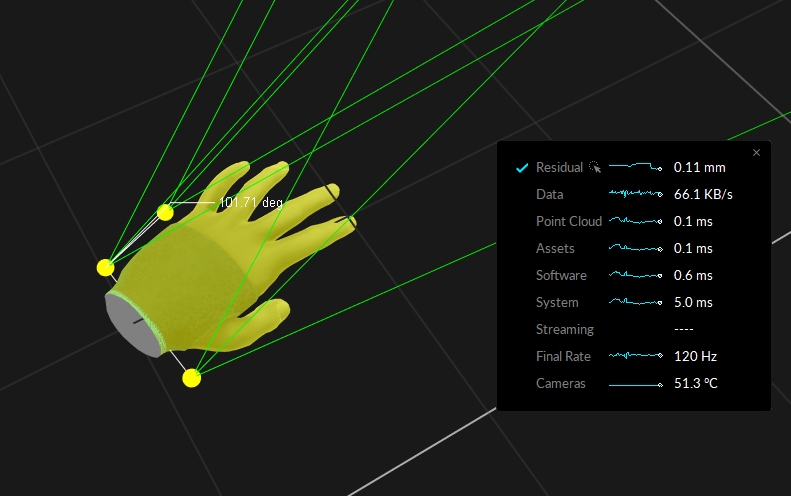Click the Data rate sparkline graph
Image resolution: width=791 pixels, height=496 pixels.
click(636, 194)
